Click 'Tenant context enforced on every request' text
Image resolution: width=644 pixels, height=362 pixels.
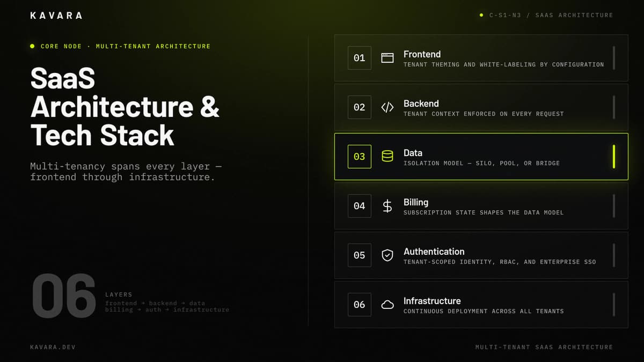(x=484, y=114)
